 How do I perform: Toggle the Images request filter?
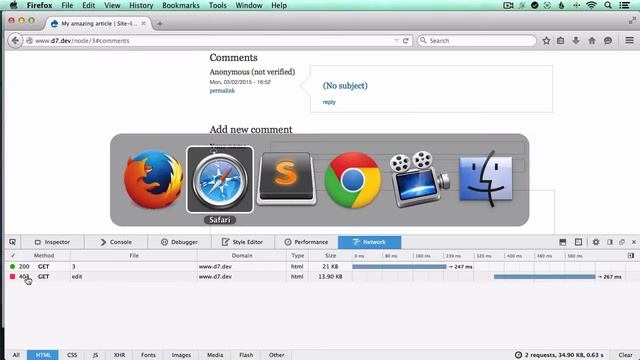click(181, 355)
